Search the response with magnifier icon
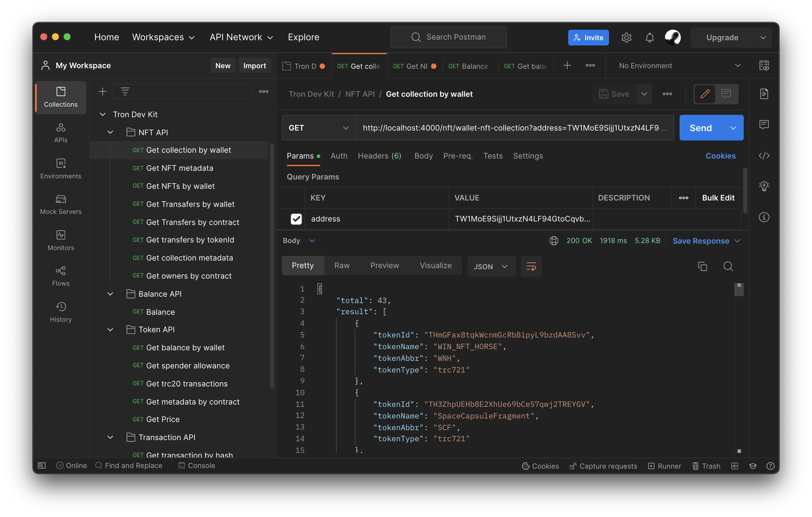The height and width of the screenshot is (517, 812). pos(728,266)
